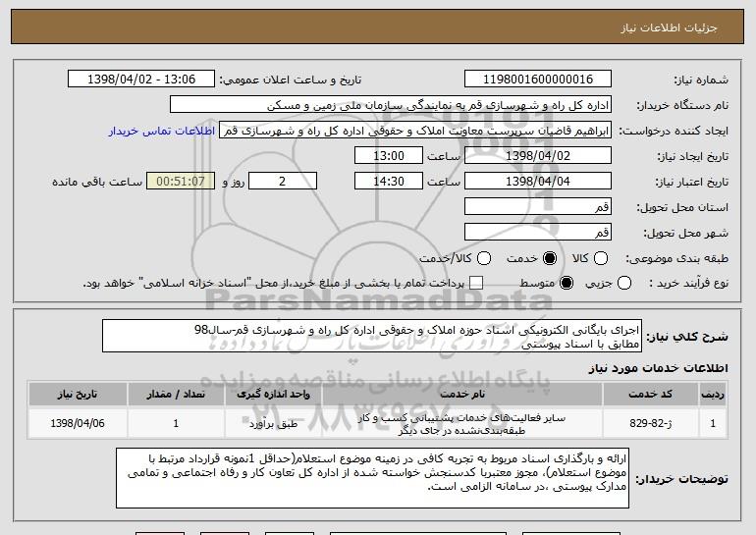Image resolution: width=756 pixels, height=535 pixels.
Task: Select the کالا radio button
Action: (601, 259)
